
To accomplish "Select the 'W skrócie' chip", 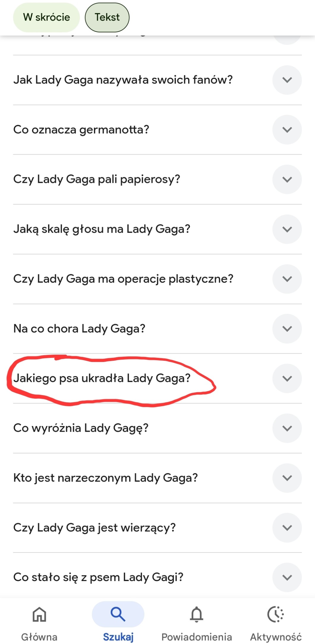I will 46,17.
